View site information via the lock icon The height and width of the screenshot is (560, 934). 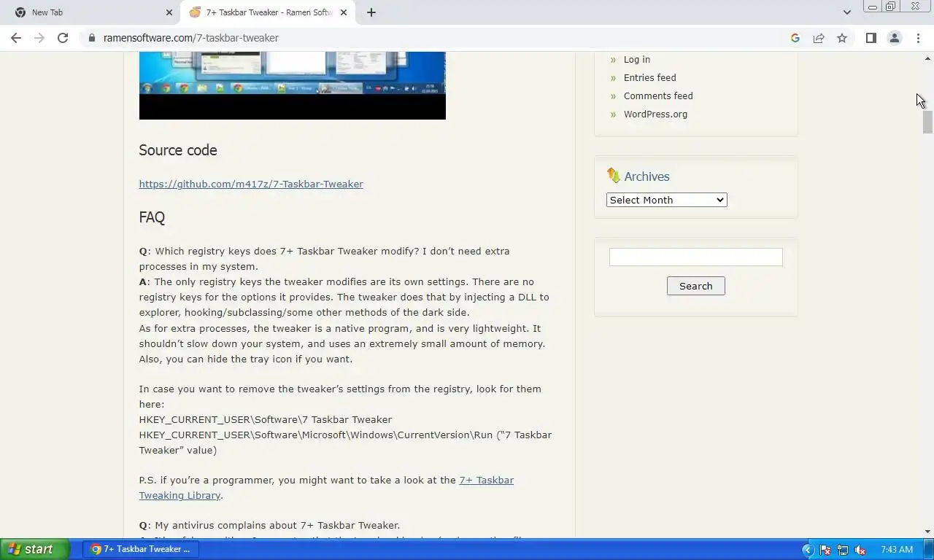point(91,38)
